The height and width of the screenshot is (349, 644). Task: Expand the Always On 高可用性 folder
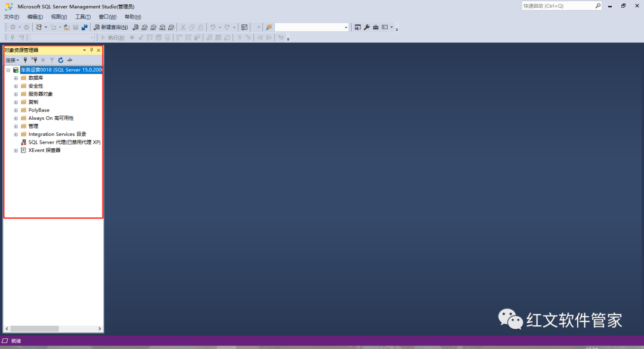(16, 118)
